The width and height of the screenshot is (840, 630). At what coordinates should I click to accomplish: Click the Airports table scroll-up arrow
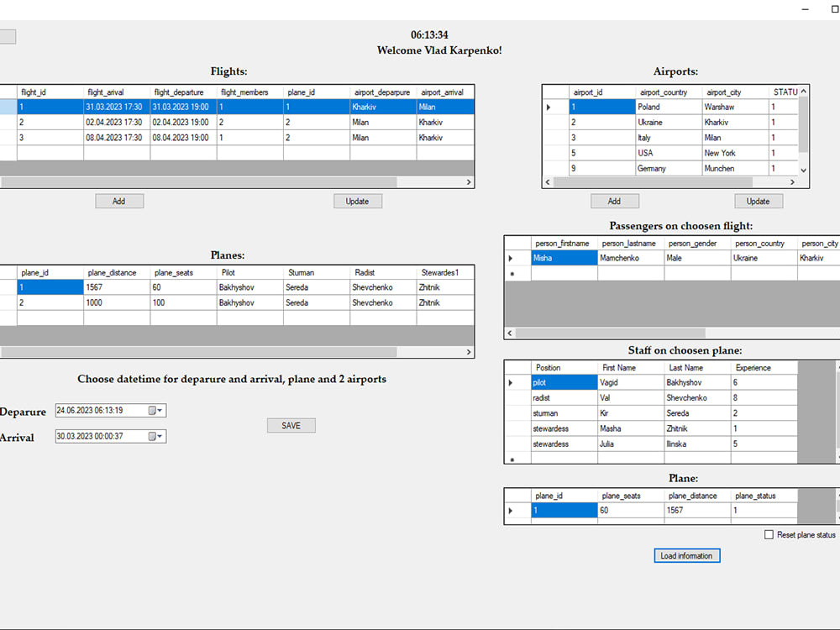coord(804,92)
